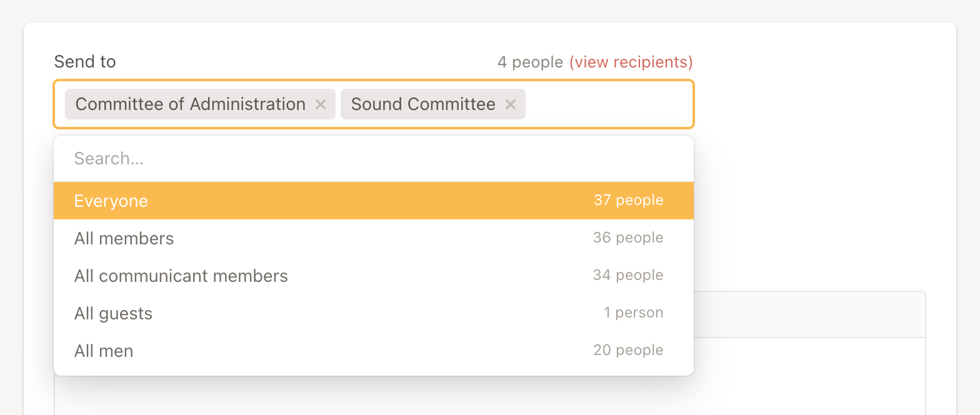Click the 1 person count
Image resolution: width=980 pixels, height=415 pixels.
(x=633, y=313)
